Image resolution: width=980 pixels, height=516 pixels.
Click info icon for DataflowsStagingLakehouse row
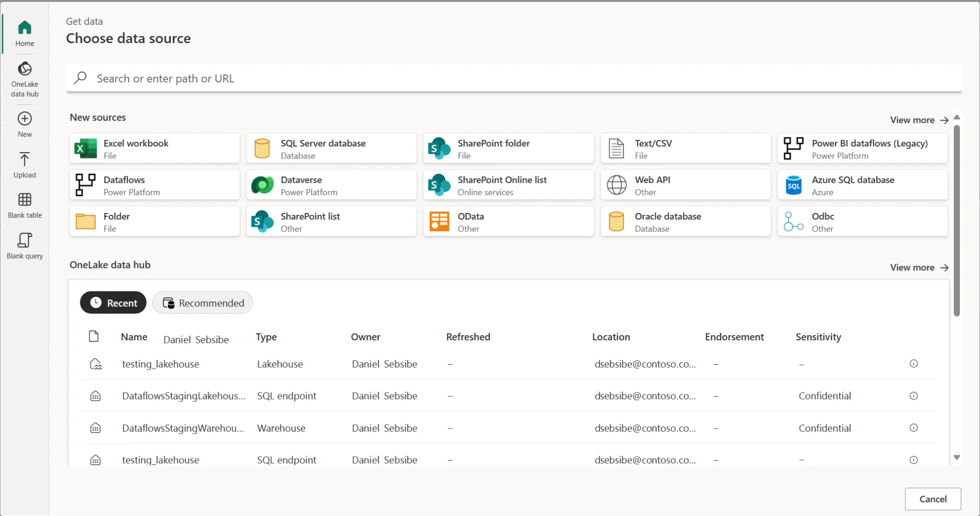click(913, 396)
